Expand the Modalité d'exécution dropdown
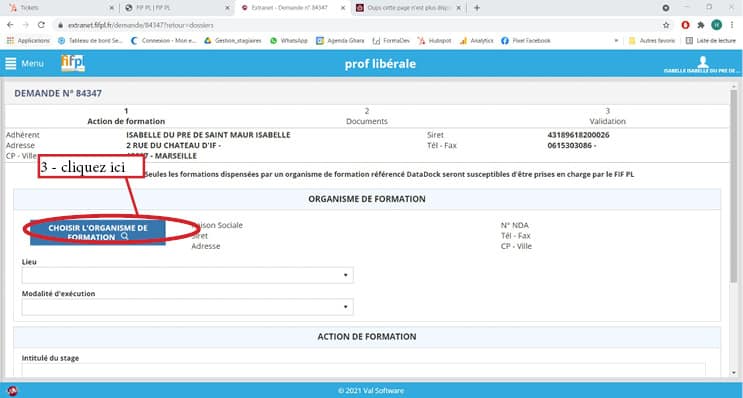This screenshot has width=743, height=398. [188, 307]
